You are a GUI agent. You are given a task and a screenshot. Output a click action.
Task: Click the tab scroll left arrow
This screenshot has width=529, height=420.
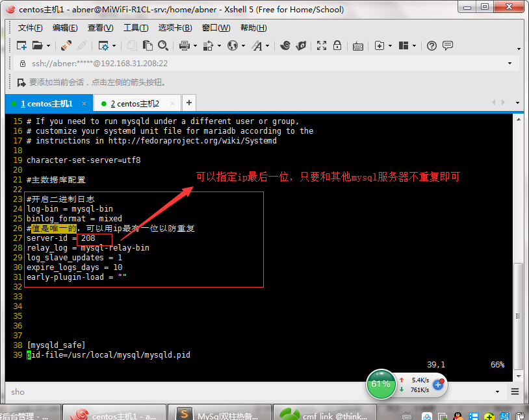coord(493,102)
